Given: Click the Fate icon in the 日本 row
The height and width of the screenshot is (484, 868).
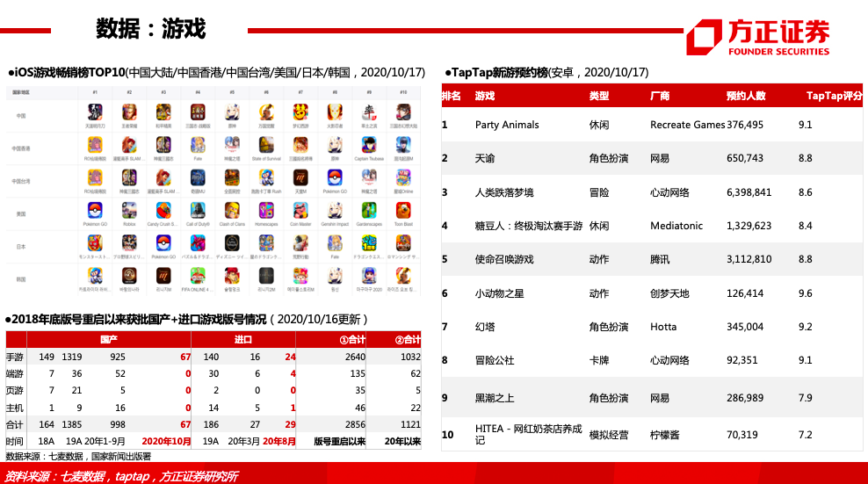Looking at the screenshot, I should [335, 243].
